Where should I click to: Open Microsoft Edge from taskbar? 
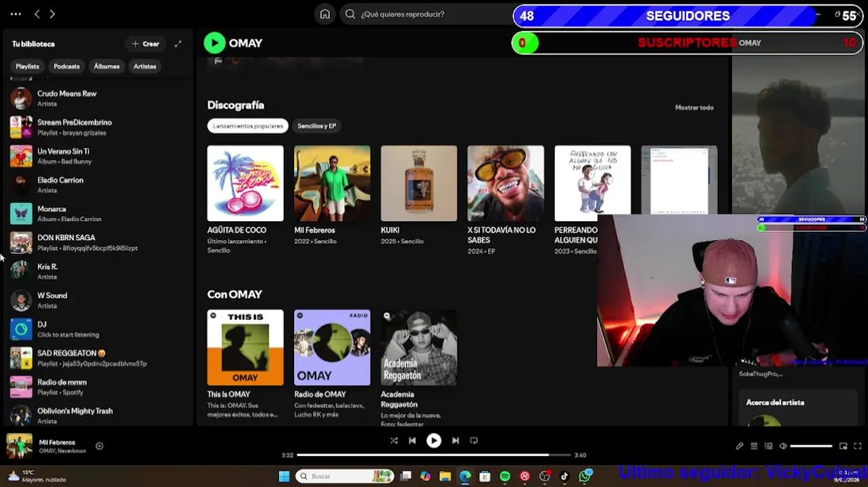[465, 476]
